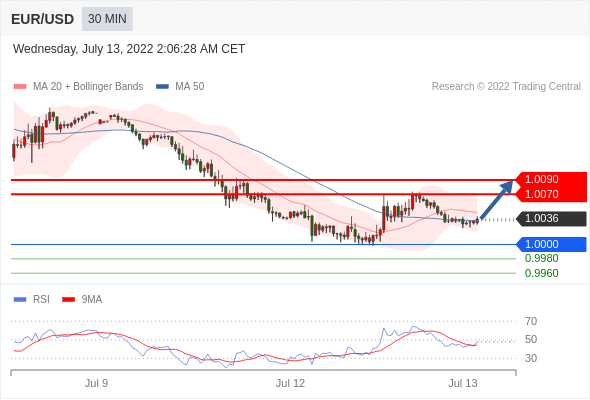This screenshot has width=590, height=400.
Task: Click the Jul 13 date axis label
Action: coord(463,383)
